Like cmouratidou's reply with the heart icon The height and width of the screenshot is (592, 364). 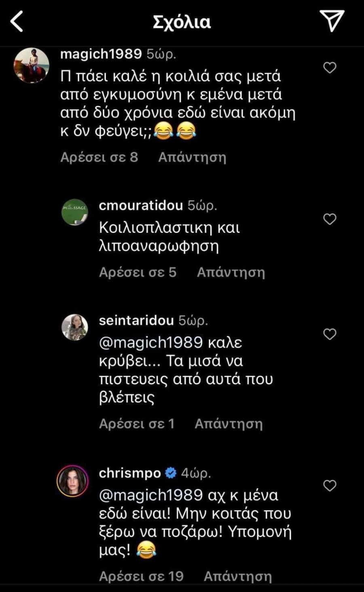[330, 219]
